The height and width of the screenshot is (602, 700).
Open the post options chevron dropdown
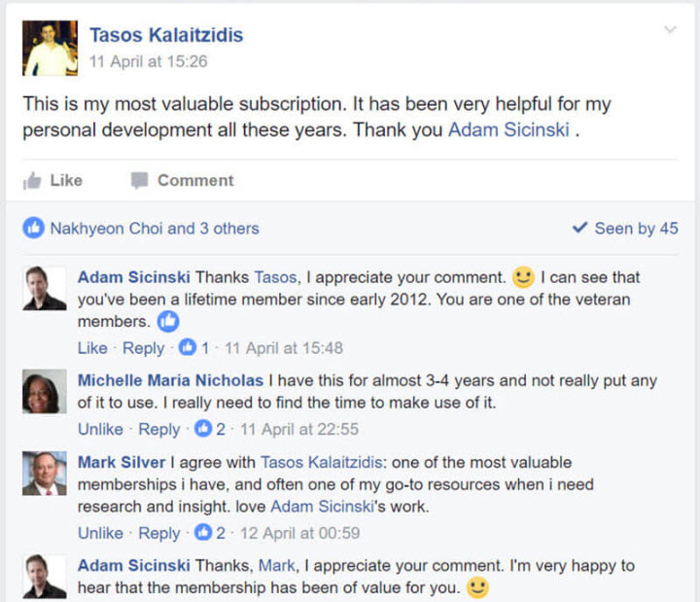670,30
